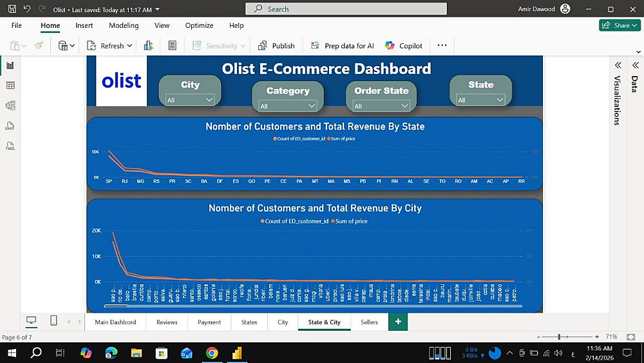
Task: Open the Get data icon
Action: coord(63,46)
